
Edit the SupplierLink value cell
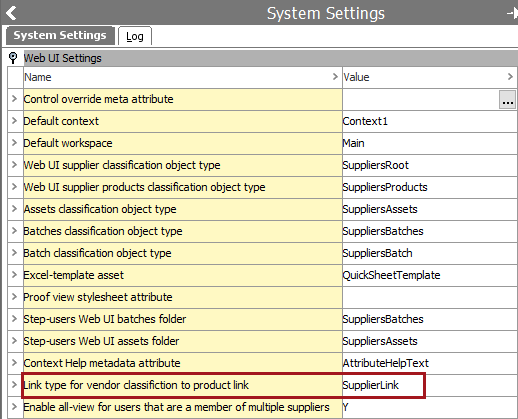[x=430, y=385]
